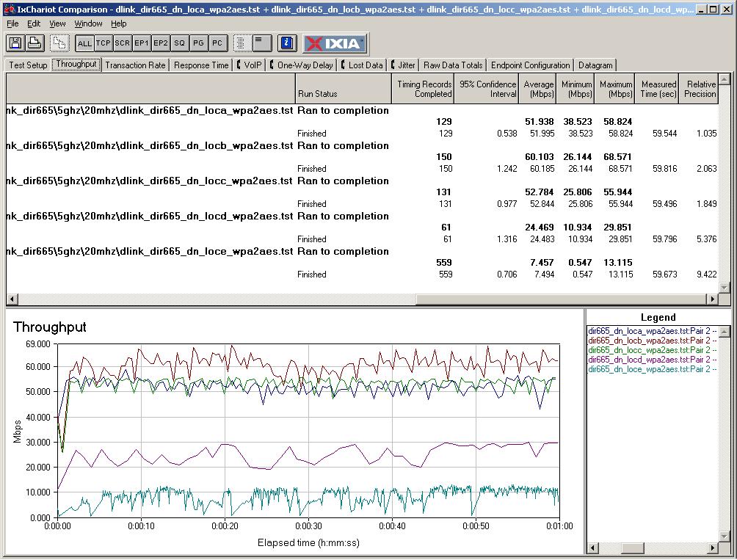Open the Window menu

pyautogui.click(x=88, y=23)
